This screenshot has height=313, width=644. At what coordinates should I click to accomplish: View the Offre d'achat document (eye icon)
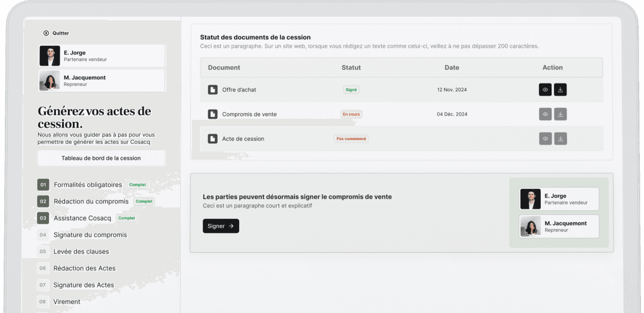pyautogui.click(x=545, y=89)
